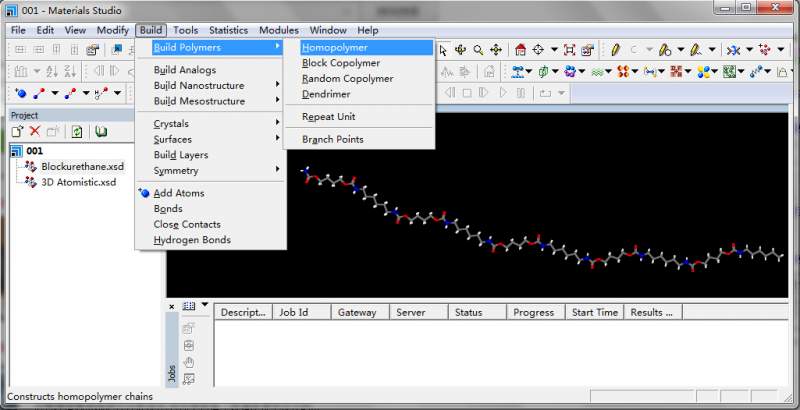Image resolution: width=800 pixels, height=410 pixels.
Task: Select the arrow Selection tool
Action: 443,49
